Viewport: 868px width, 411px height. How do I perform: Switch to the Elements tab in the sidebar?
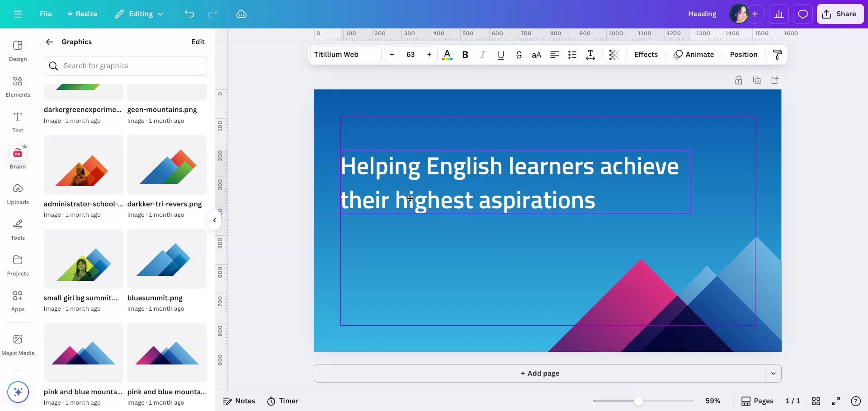click(18, 86)
